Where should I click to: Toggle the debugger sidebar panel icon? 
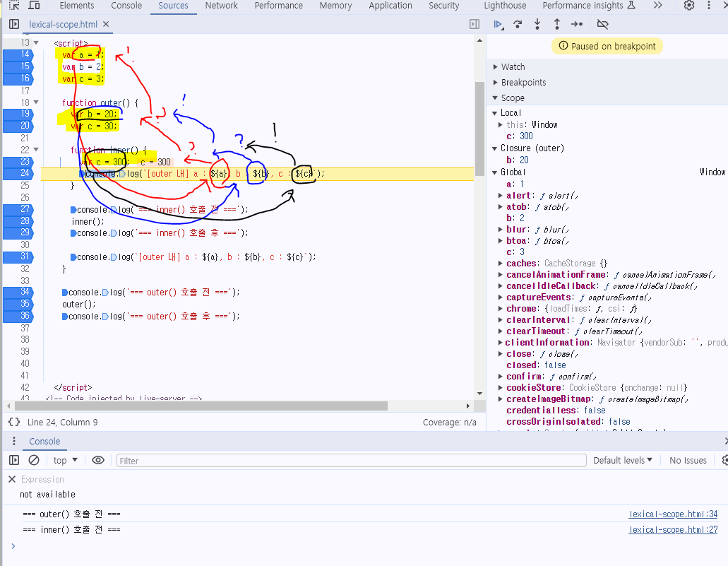(475, 24)
